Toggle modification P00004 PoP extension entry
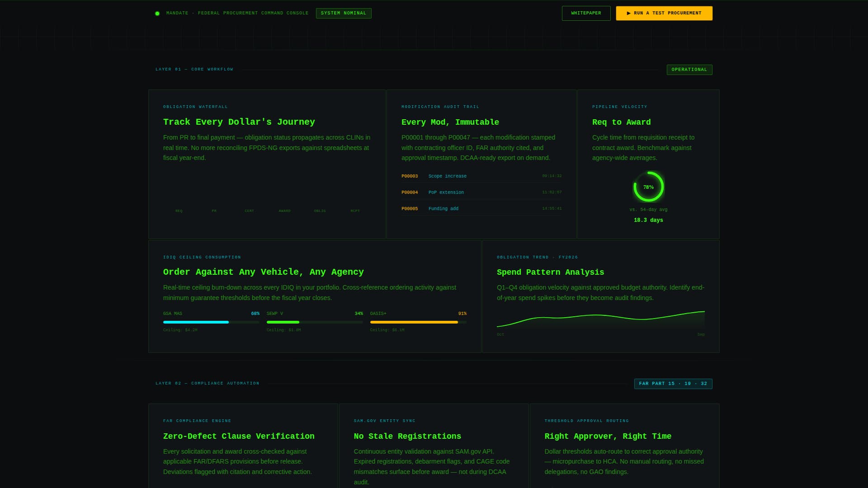868x488 pixels. 481,192
